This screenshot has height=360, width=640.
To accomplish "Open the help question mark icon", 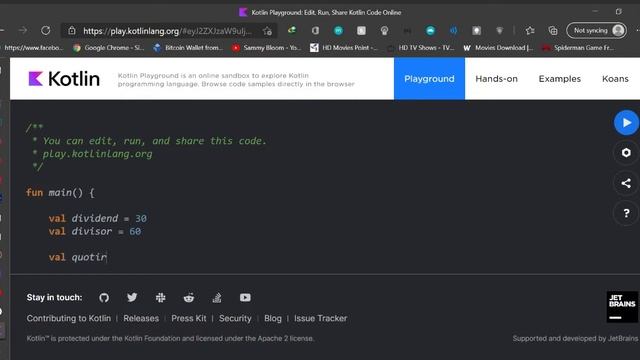I will (626, 213).
